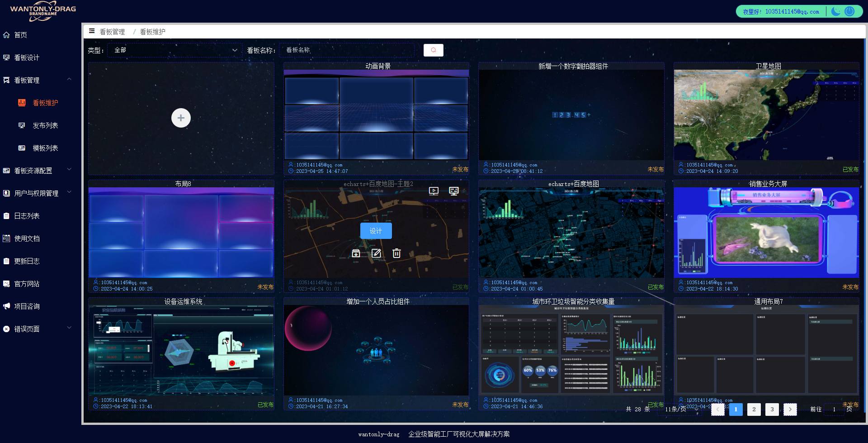This screenshot has height=443, width=868.
Task: Click the 使用文档 document icon
Action: tap(6, 238)
